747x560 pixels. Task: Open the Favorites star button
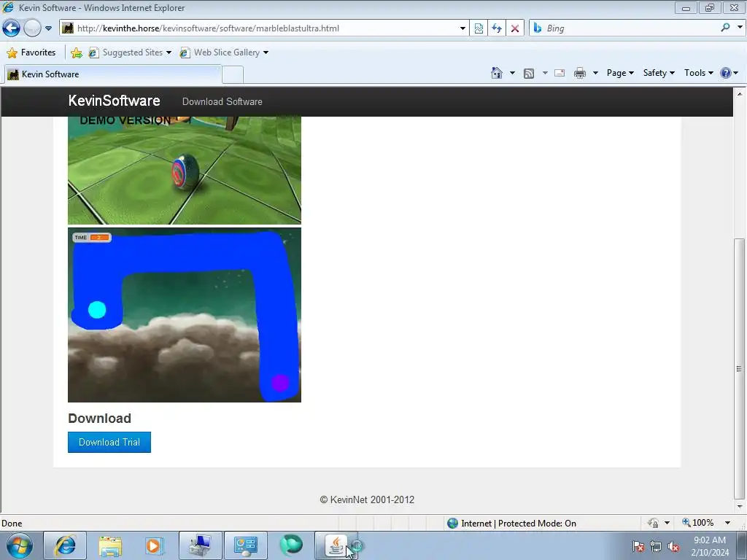pyautogui.click(x=31, y=52)
